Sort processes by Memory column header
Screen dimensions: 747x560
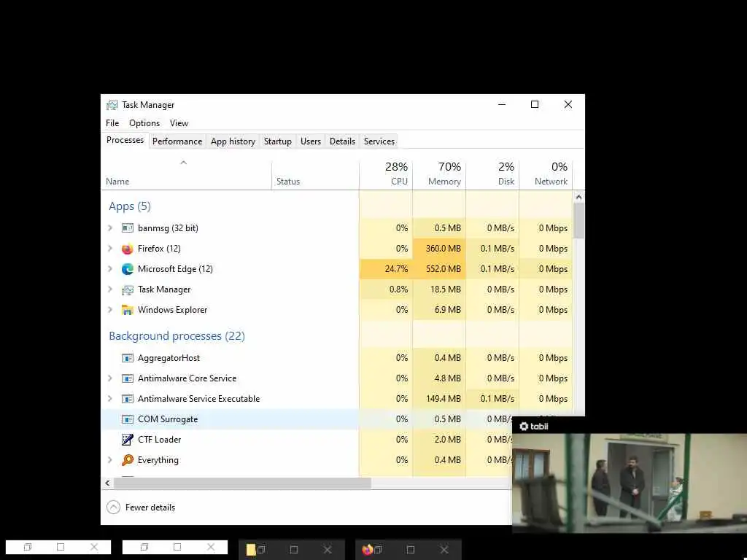(x=438, y=174)
